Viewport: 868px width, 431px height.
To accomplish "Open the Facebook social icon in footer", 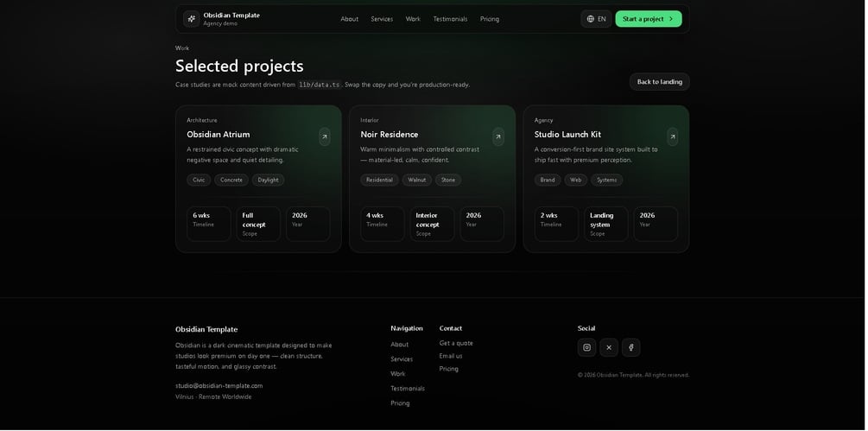I will click(x=631, y=348).
